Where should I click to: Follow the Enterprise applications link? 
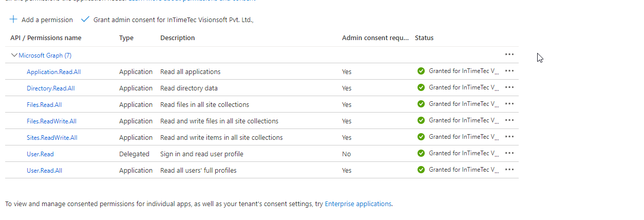358,204
